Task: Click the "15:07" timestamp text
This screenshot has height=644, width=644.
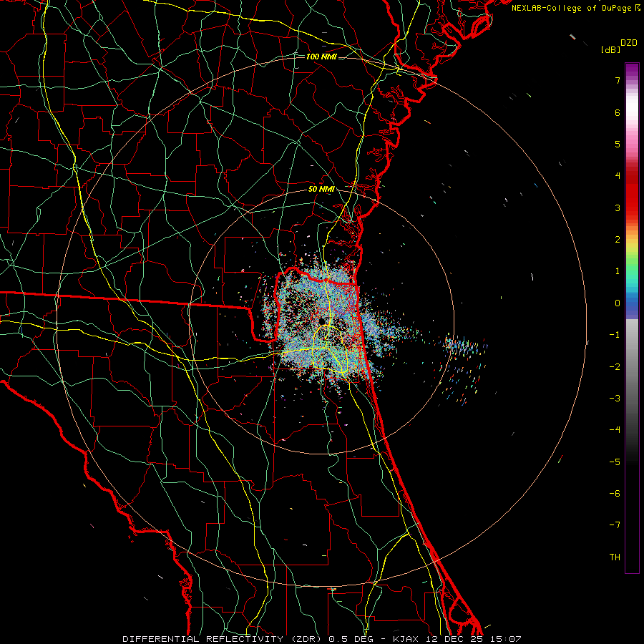Action: pos(505,639)
